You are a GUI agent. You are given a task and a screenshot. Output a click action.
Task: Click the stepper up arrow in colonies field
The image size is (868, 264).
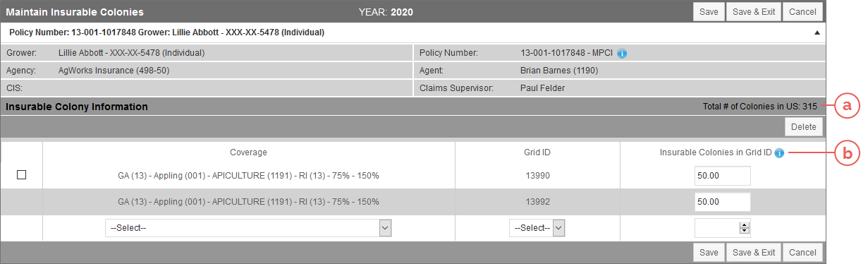coord(745,224)
